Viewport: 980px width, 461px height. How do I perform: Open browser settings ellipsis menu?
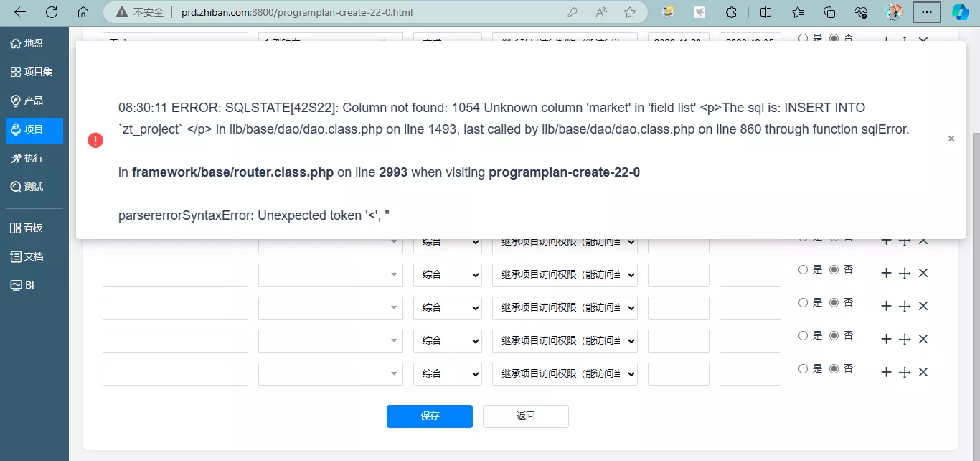pyautogui.click(x=927, y=12)
